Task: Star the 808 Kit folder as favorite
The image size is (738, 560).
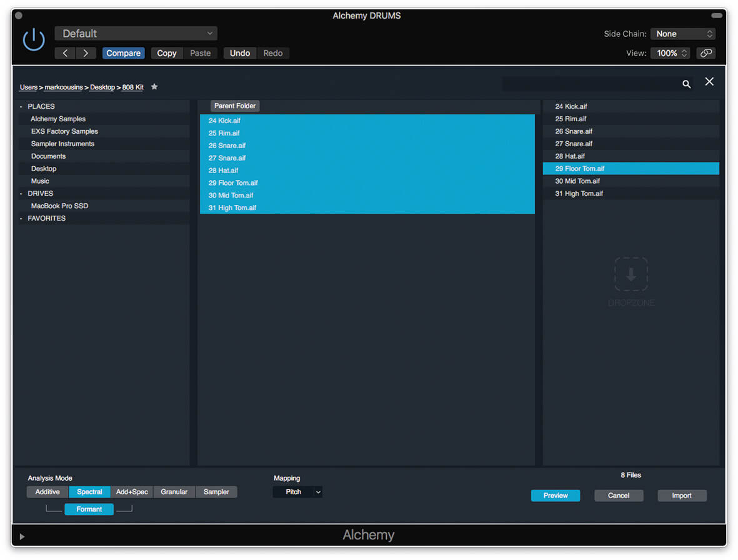Action: coord(154,87)
